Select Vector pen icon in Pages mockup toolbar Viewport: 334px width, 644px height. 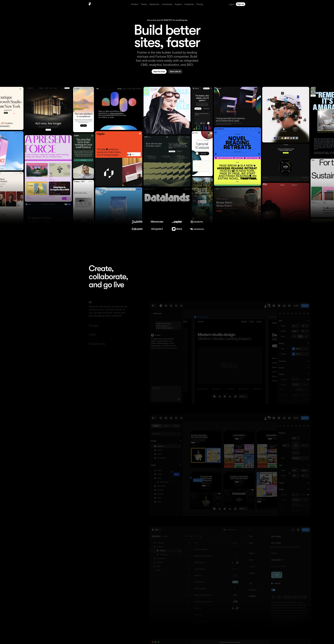coord(176,418)
